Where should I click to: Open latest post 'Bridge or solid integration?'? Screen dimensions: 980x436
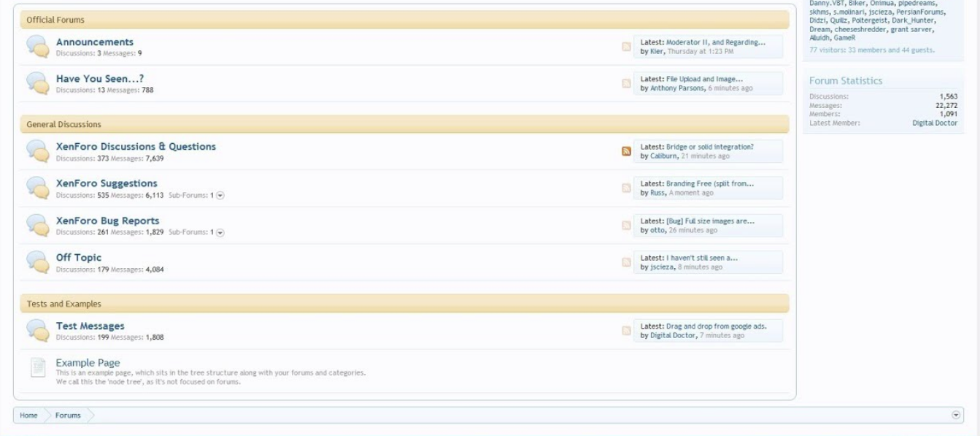[710, 147]
